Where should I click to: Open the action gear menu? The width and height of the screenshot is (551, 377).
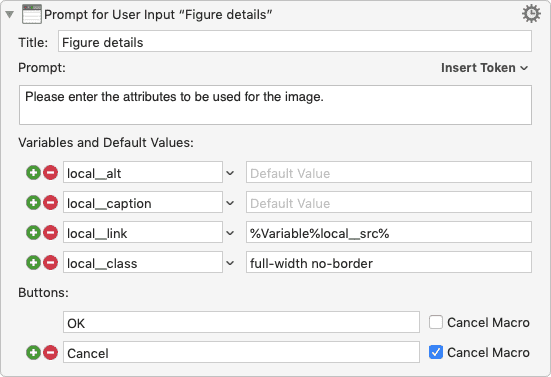[531, 14]
